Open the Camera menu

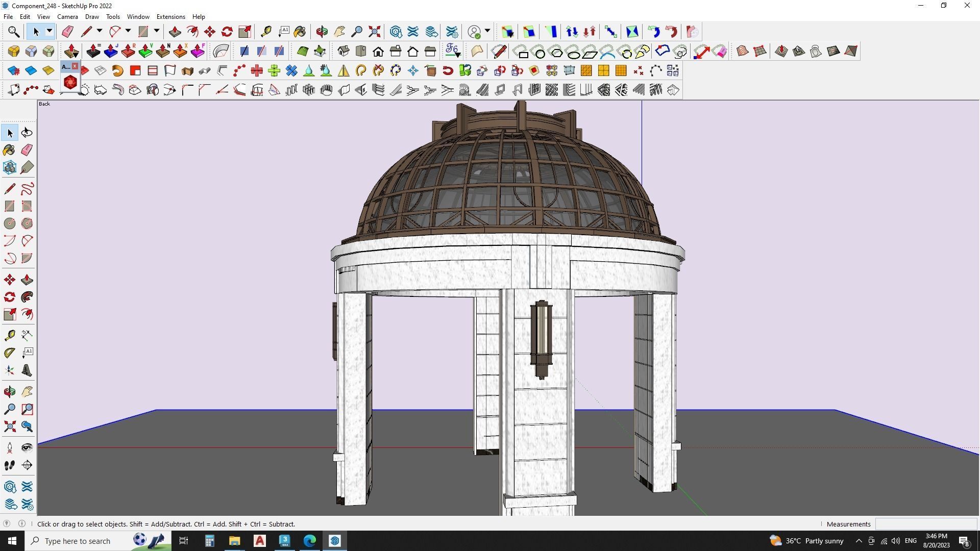[x=67, y=17]
